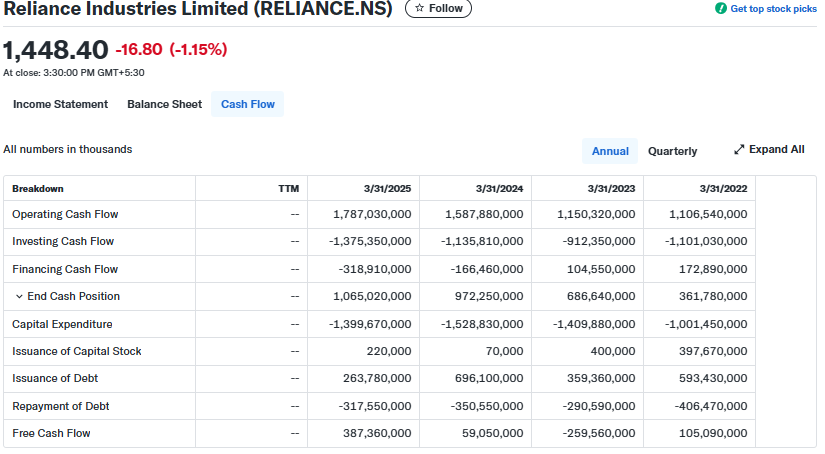
Task: Toggle to Annual view
Action: coord(610,151)
